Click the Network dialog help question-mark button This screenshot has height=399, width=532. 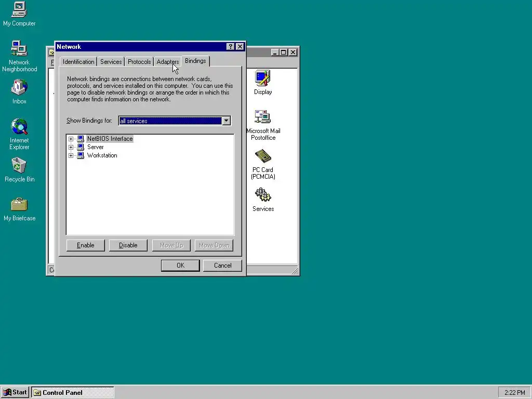230,46
